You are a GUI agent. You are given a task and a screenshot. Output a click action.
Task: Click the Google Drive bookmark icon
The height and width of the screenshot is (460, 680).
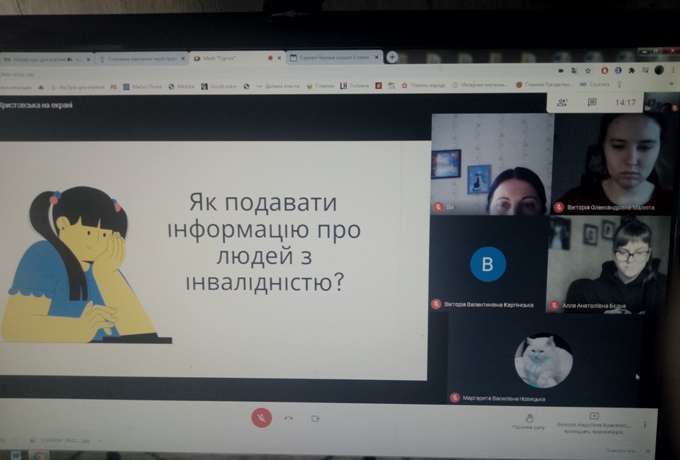(41, 87)
